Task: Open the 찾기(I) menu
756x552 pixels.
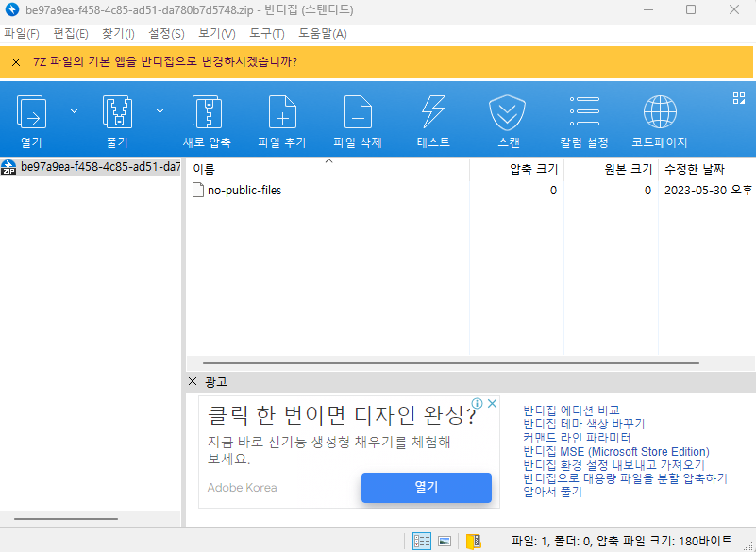Action: pyautogui.click(x=118, y=34)
